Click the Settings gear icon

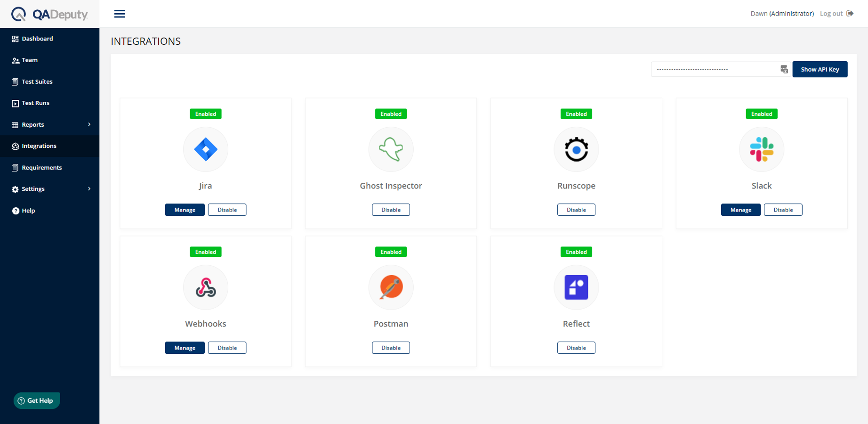(15, 189)
